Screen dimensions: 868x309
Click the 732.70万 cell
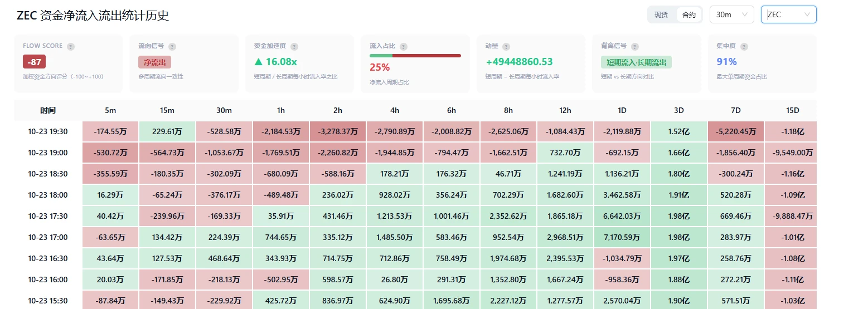(565, 153)
